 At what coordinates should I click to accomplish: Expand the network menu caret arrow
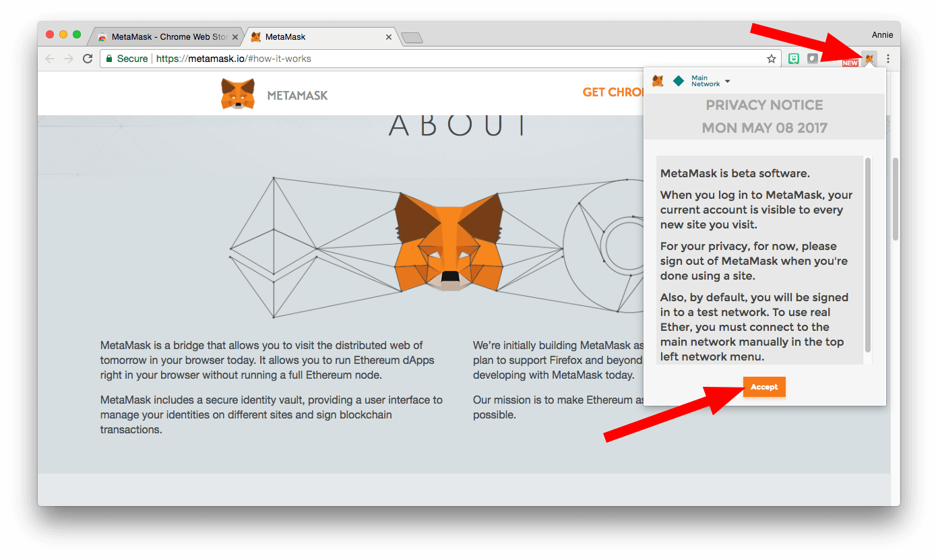point(727,82)
